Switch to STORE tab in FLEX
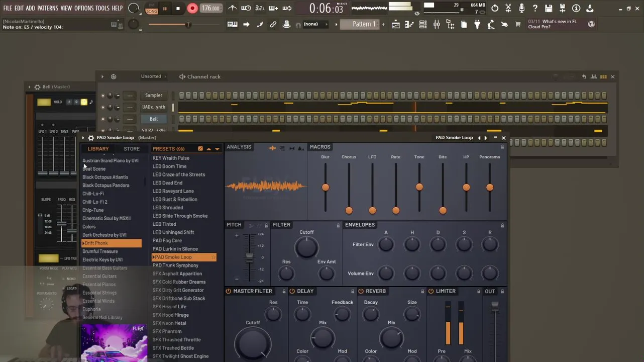 (132, 149)
